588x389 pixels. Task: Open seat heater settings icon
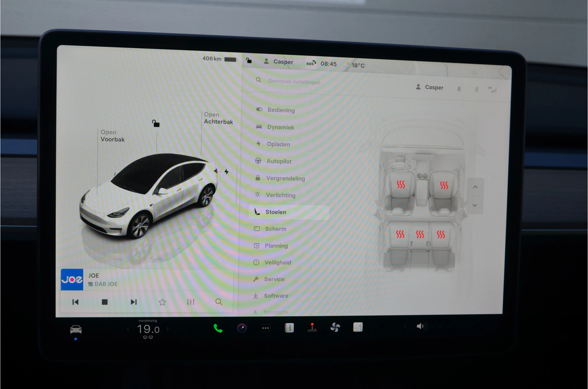tap(357, 328)
